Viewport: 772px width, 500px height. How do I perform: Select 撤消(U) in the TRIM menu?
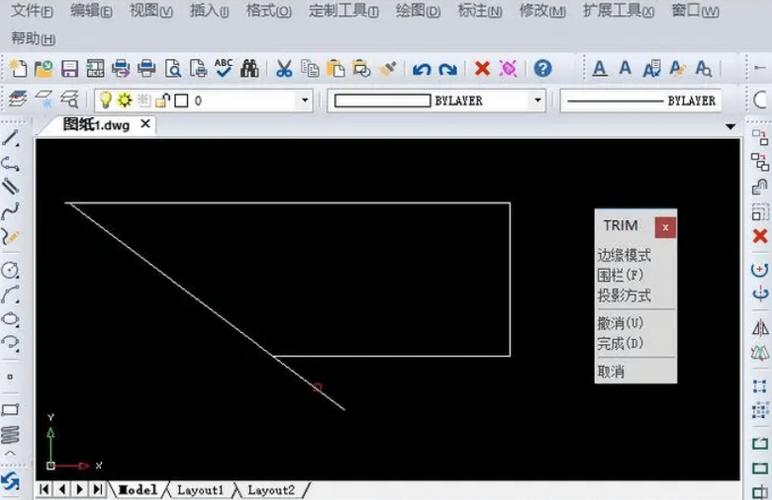click(620, 323)
